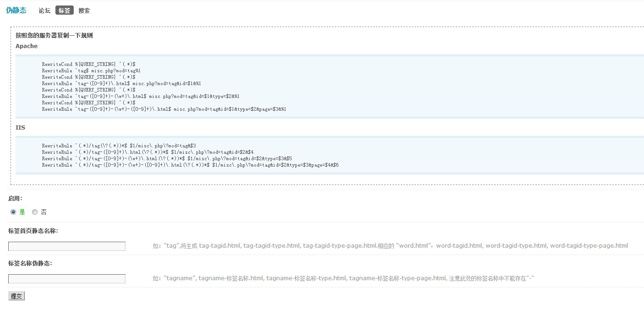644x309 pixels.
Task: Click the 伪静态 page title link
Action: 16,10
